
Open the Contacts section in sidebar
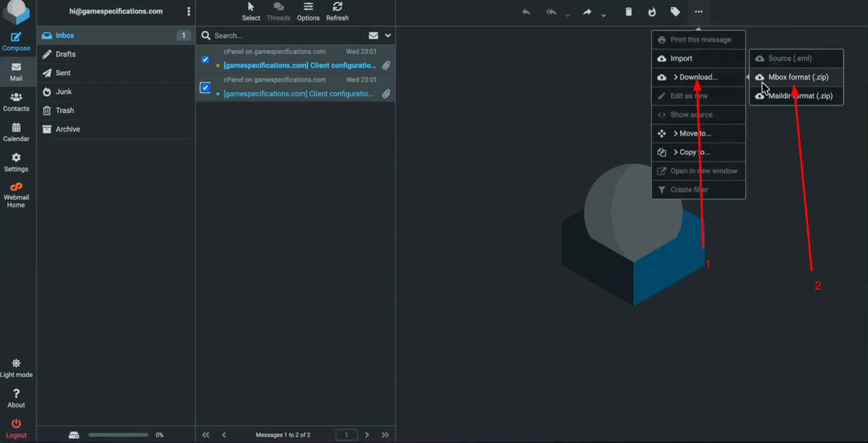click(x=16, y=102)
